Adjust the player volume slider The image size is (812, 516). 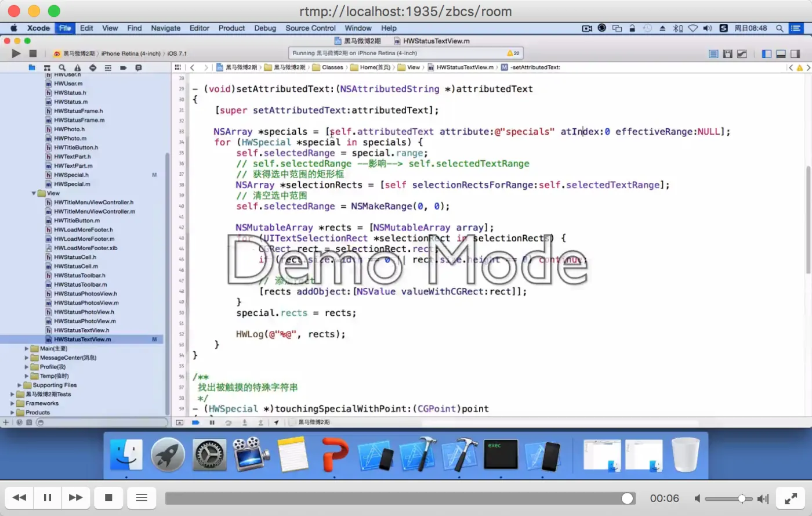pos(741,499)
